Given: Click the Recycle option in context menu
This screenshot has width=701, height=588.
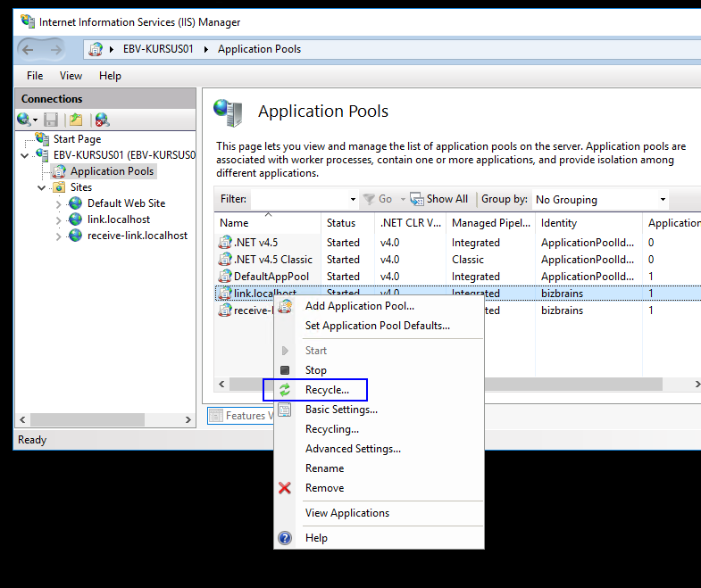Looking at the screenshot, I should (326, 390).
